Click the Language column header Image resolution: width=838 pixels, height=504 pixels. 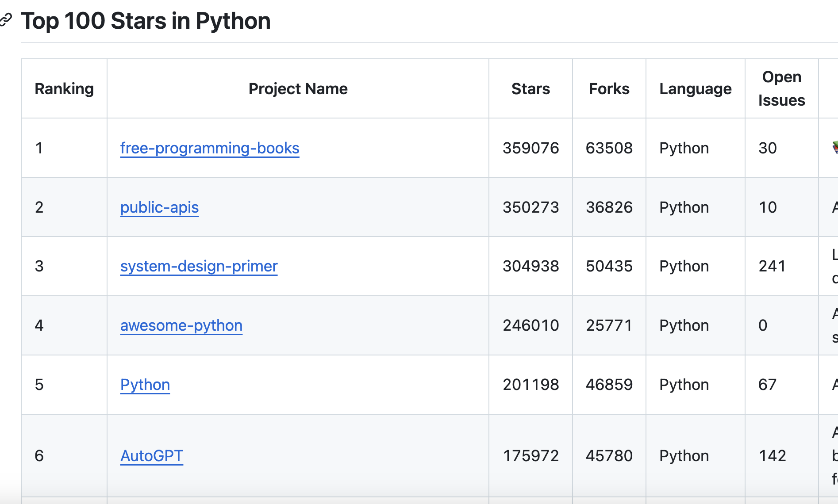695,89
